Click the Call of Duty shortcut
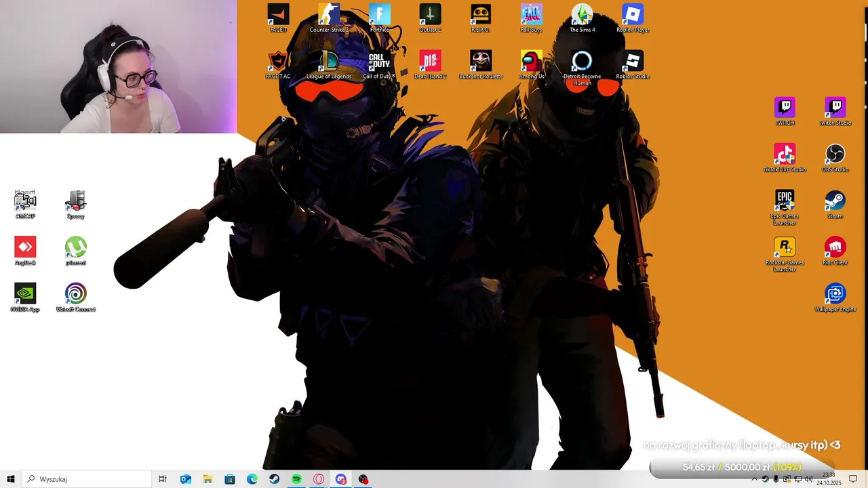The height and width of the screenshot is (488, 868). [x=380, y=65]
